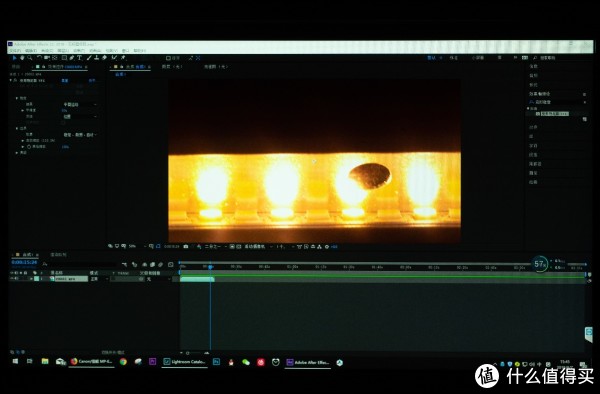Toggle the Snapping checkbox in toolbar

(168, 58)
